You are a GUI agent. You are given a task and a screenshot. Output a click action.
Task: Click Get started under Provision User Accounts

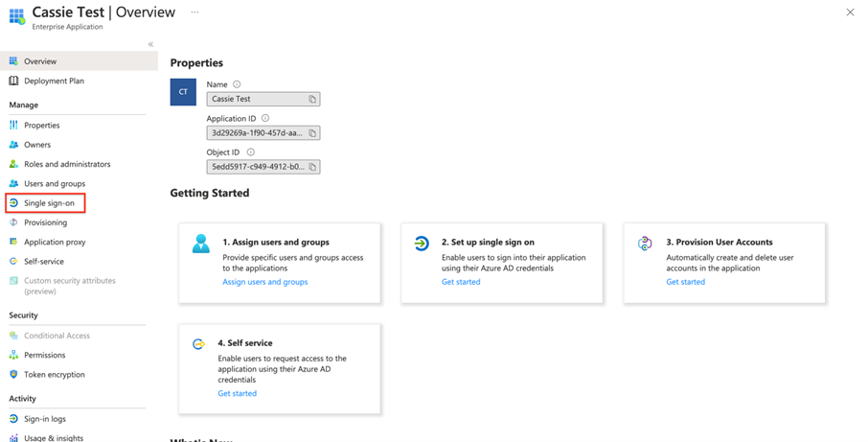click(x=685, y=282)
